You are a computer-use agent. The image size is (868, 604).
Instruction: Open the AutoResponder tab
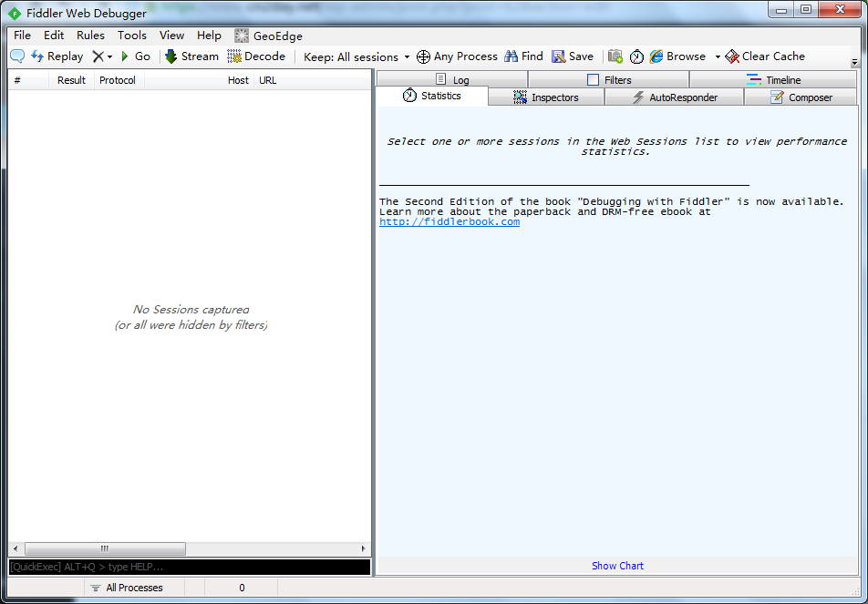[x=675, y=97]
